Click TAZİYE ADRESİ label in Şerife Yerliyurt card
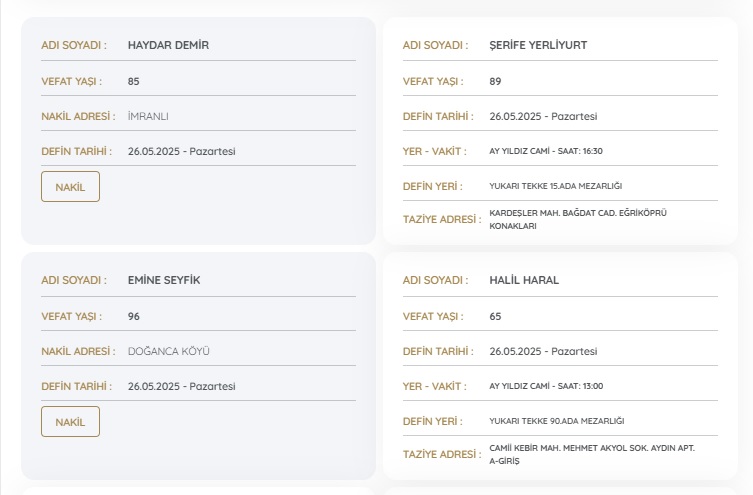753x495 pixels. [442, 219]
